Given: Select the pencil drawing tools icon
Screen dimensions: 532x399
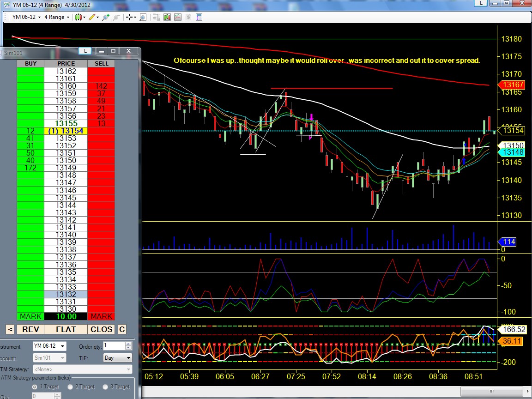Looking at the screenshot, I should pos(91,17).
